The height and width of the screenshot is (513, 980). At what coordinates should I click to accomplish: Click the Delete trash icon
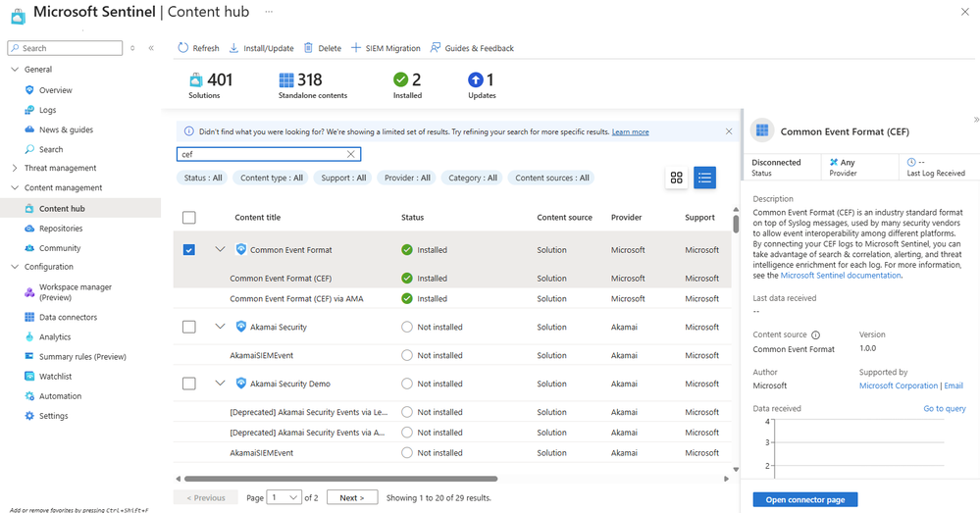click(309, 48)
